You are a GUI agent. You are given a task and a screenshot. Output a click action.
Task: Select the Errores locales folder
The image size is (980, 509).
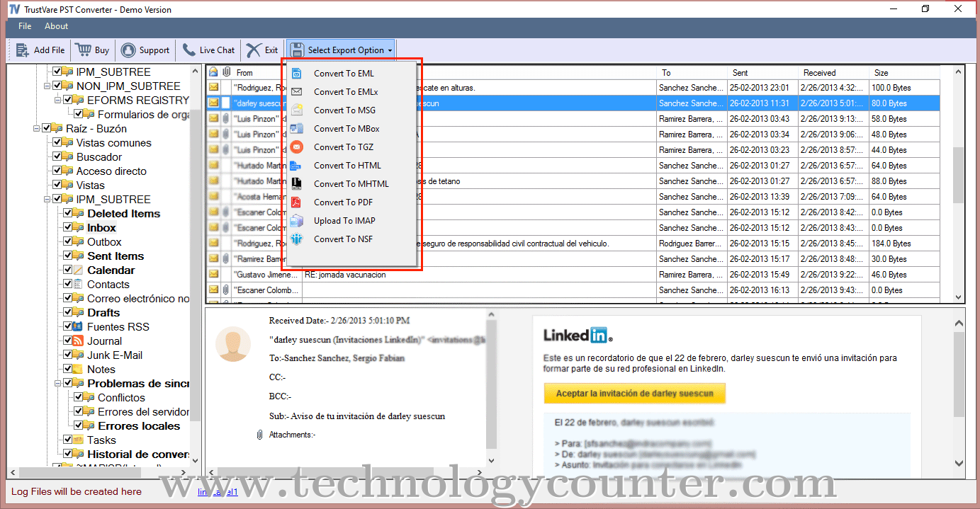139,425
